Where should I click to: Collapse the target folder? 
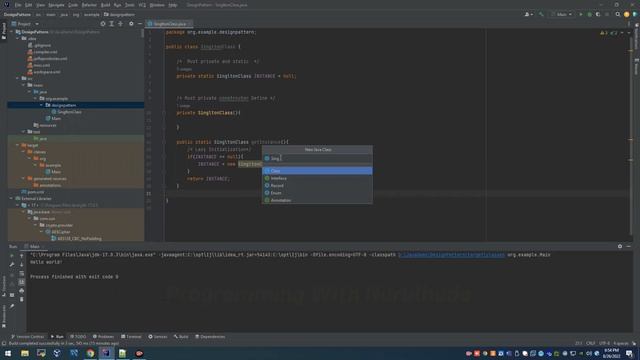pos(18,145)
